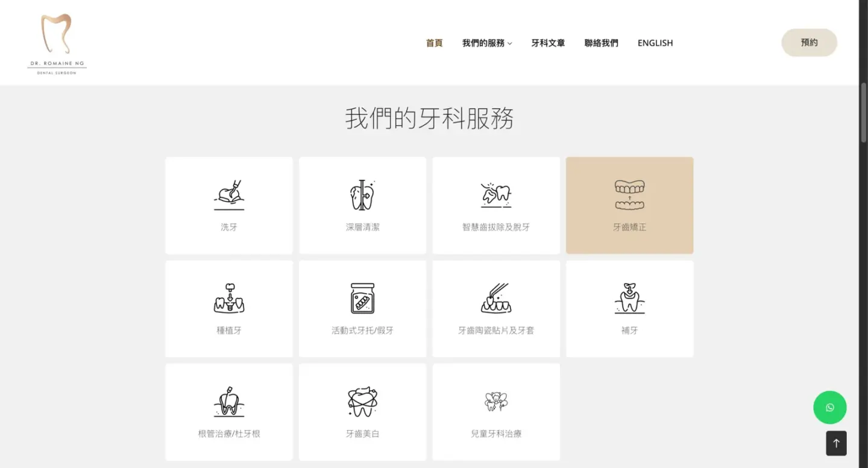Viewport: 868px width, 468px height.
Task: Click the 補牙 tooth filling icon
Action: tap(629, 298)
